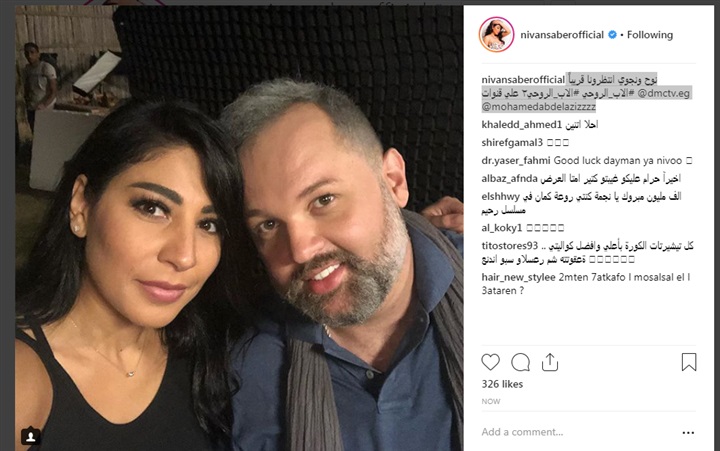Open titostores93 commenter profile
The image size is (720, 451).
tap(509, 246)
